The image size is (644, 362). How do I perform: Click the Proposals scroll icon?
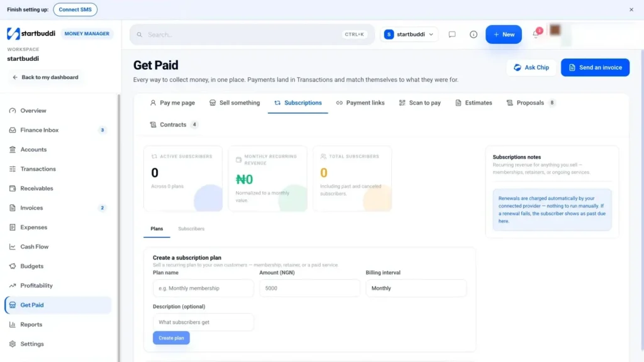coord(509,102)
